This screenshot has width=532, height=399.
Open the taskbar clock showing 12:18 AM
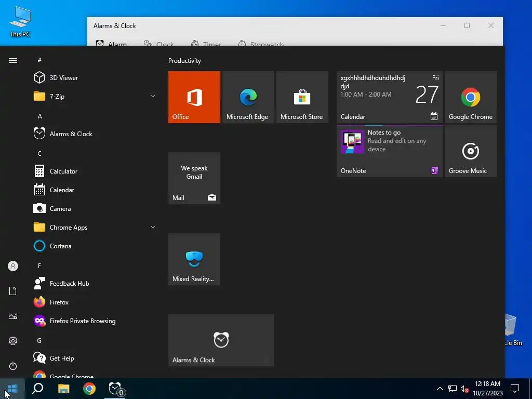click(487, 389)
